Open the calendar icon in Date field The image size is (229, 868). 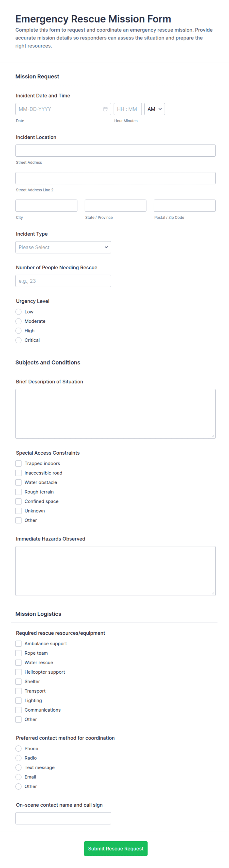coord(105,109)
